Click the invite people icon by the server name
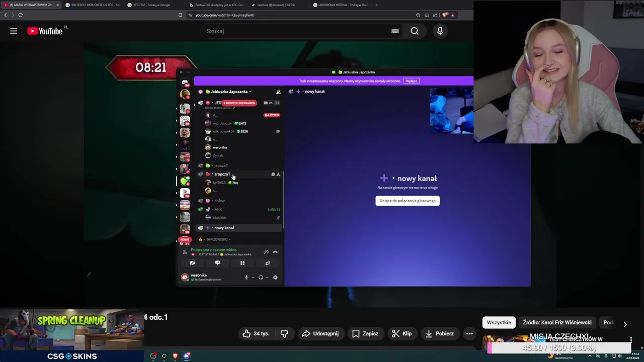Viewport: 644px width, 362px height. pyautogui.click(x=278, y=92)
